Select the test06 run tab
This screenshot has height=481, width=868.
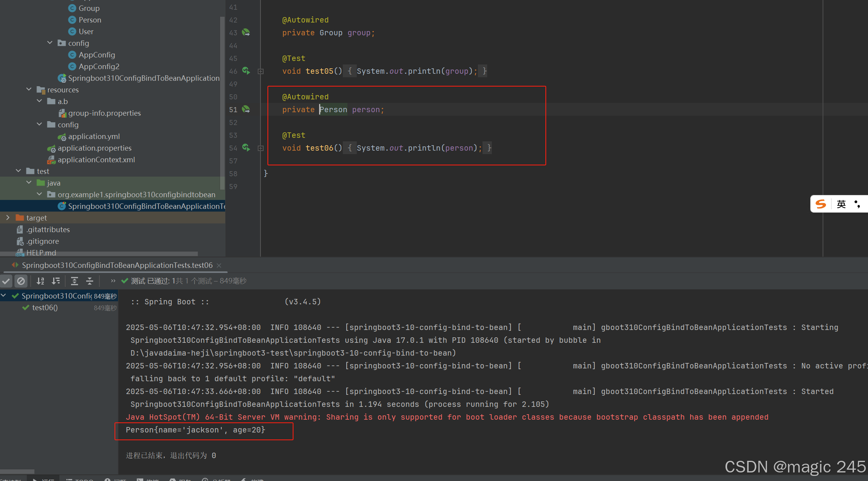[x=116, y=265]
